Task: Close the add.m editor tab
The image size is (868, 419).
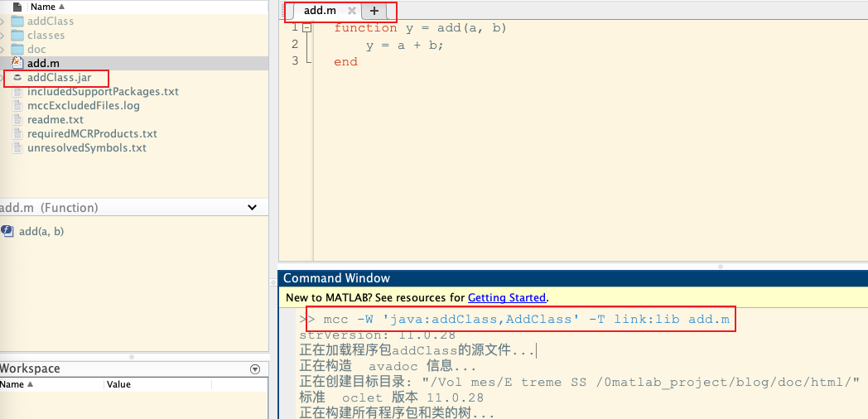Action: point(351,11)
